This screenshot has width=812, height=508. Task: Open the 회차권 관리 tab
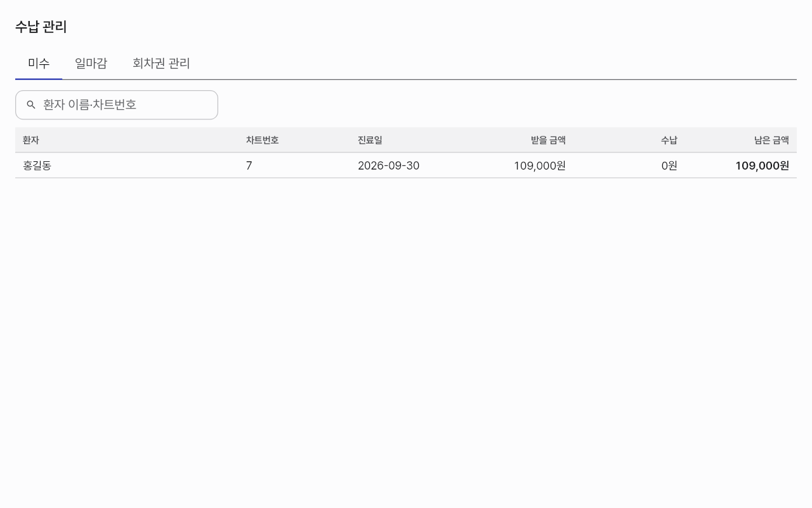coord(161,63)
